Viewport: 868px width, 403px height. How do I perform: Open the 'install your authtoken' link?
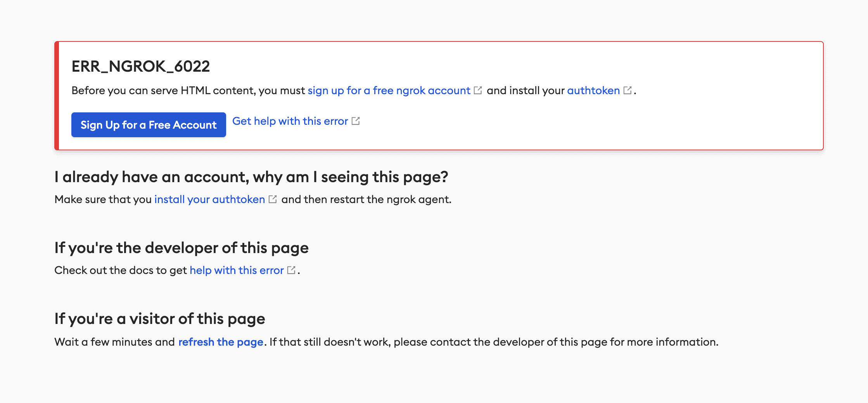tap(210, 200)
